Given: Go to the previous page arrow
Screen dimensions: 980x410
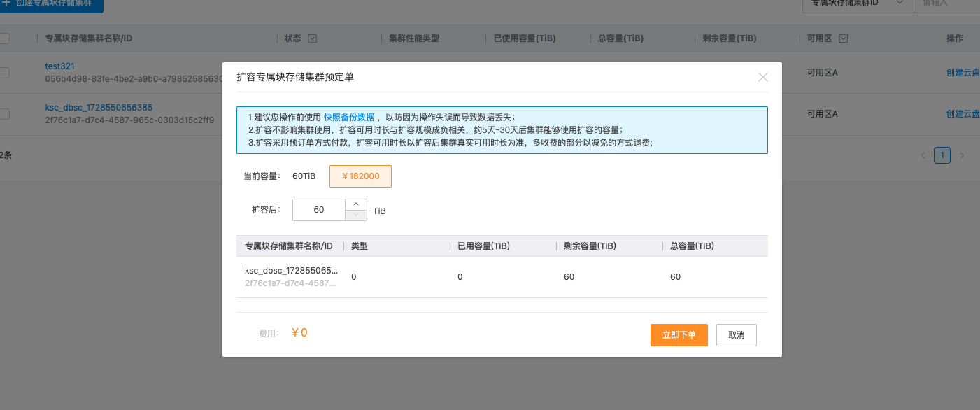Looking at the screenshot, I should point(923,155).
